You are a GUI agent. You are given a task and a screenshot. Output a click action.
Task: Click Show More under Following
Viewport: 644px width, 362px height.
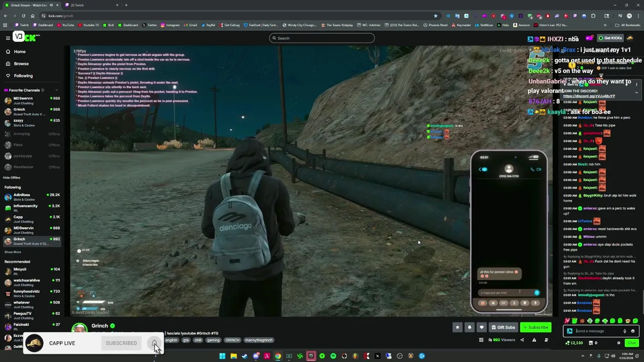(x=13, y=252)
